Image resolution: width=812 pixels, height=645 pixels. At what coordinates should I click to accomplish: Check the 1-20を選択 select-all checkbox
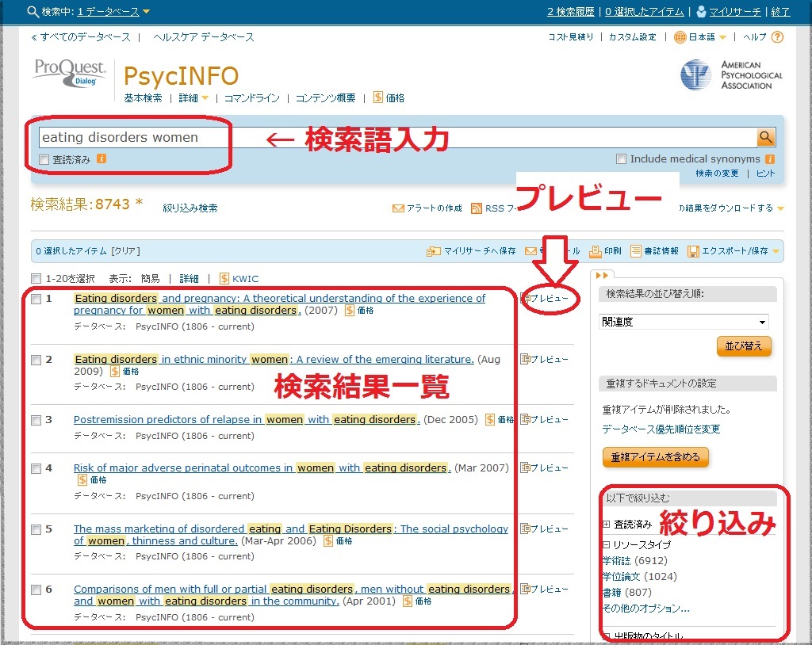36,278
